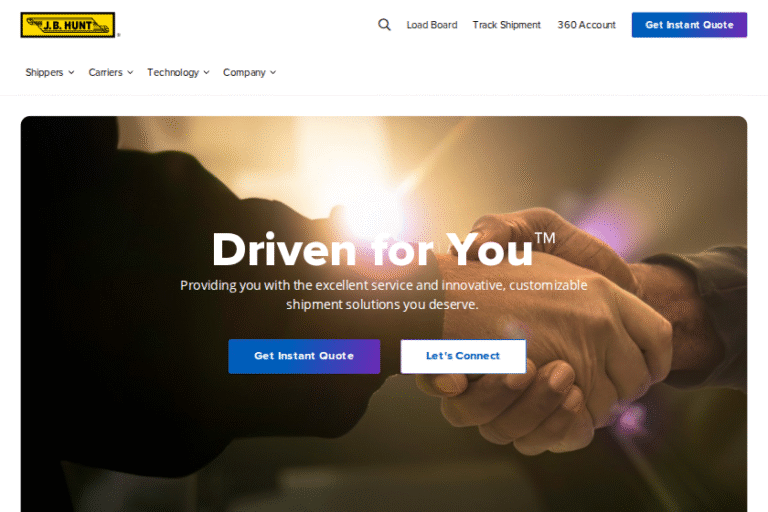
Task: Go to Track Shipment
Action: coord(506,25)
